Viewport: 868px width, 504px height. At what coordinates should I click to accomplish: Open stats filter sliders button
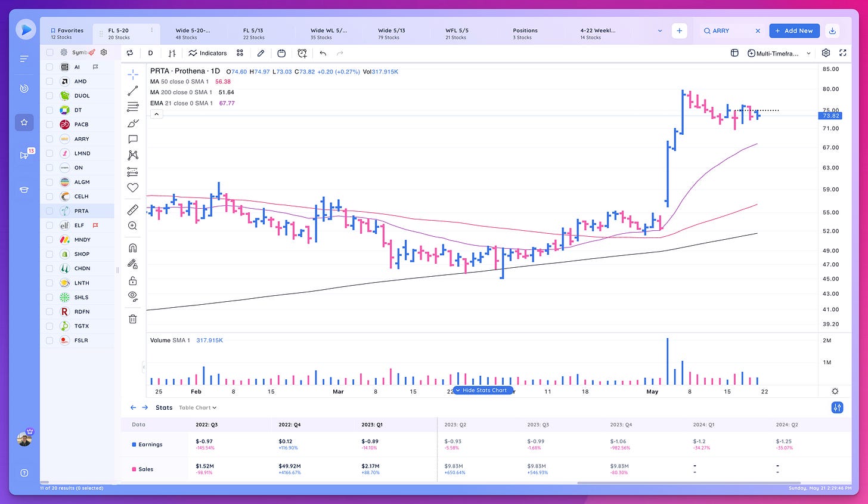coord(838,407)
